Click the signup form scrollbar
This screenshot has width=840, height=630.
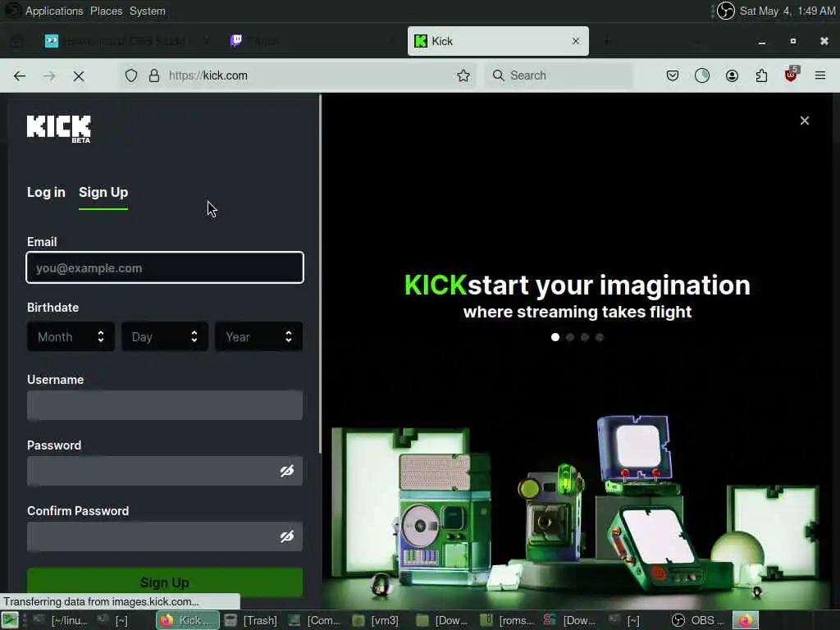pos(320,273)
